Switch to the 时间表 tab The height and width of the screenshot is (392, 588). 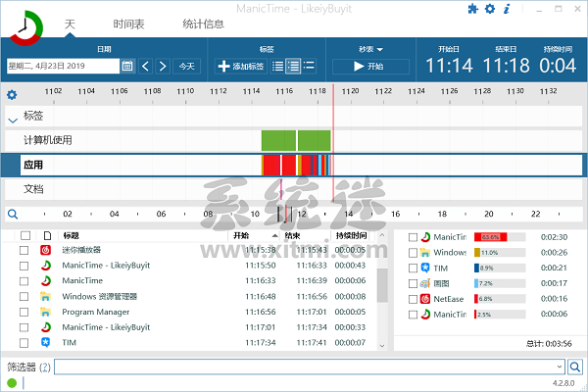(128, 24)
